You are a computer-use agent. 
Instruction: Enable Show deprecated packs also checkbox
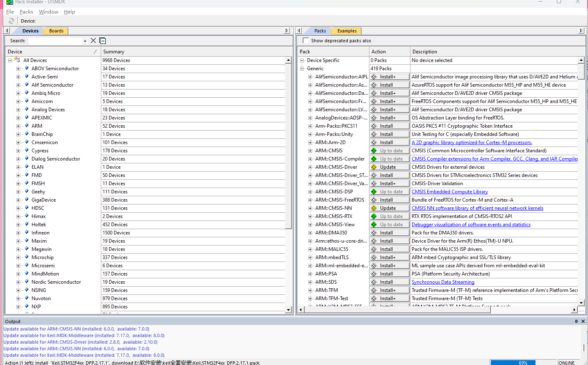(305, 40)
